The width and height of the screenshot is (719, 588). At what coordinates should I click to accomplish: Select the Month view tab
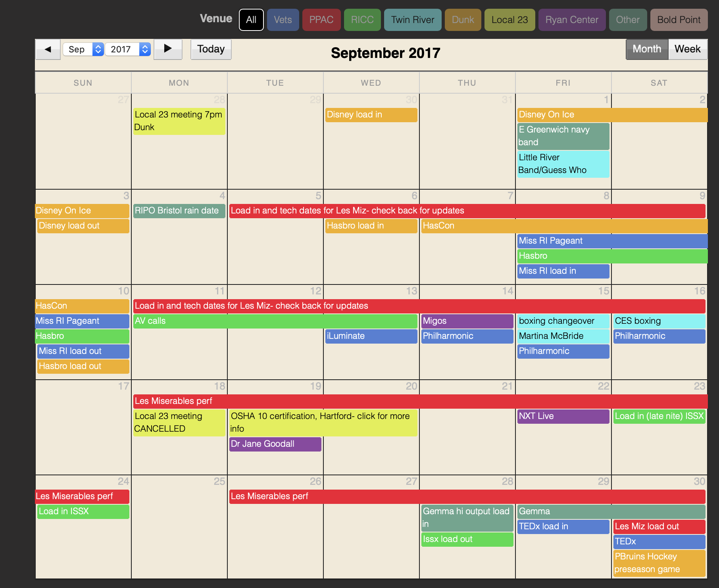(x=646, y=49)
